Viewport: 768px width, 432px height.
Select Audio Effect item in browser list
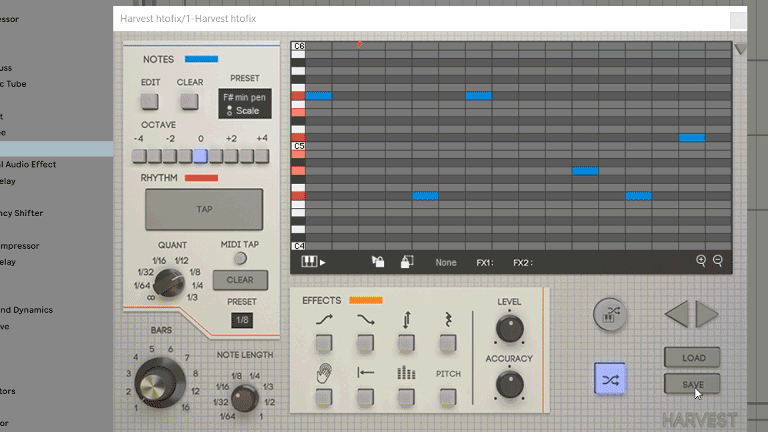click(56, 165)
